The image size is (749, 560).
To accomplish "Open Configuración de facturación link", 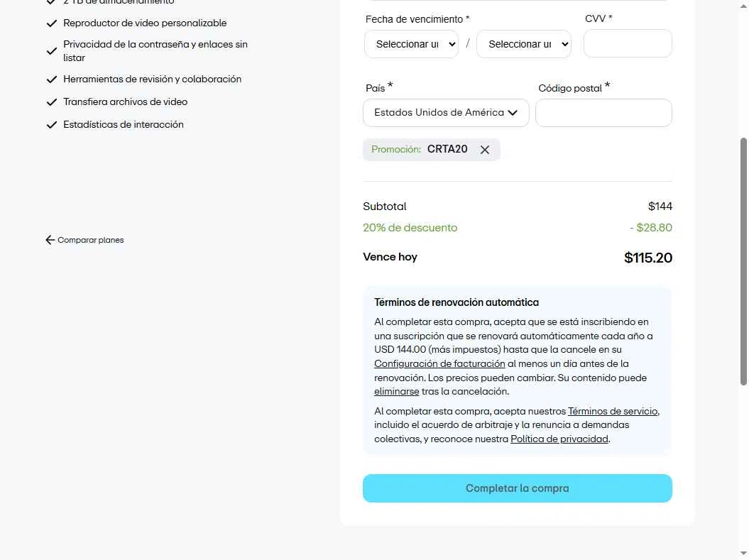I will [439, 363].
